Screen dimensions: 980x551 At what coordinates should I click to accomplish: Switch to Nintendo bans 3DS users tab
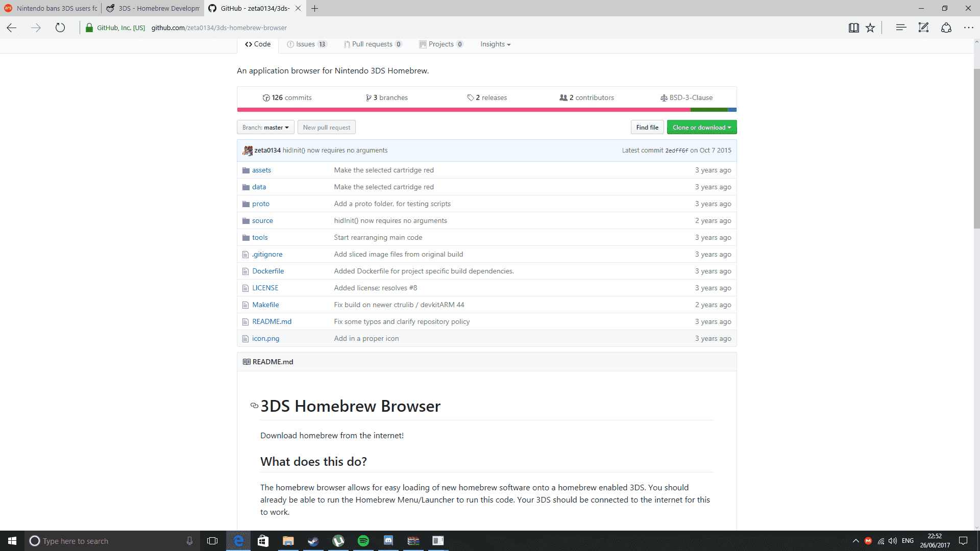point(51,8)
